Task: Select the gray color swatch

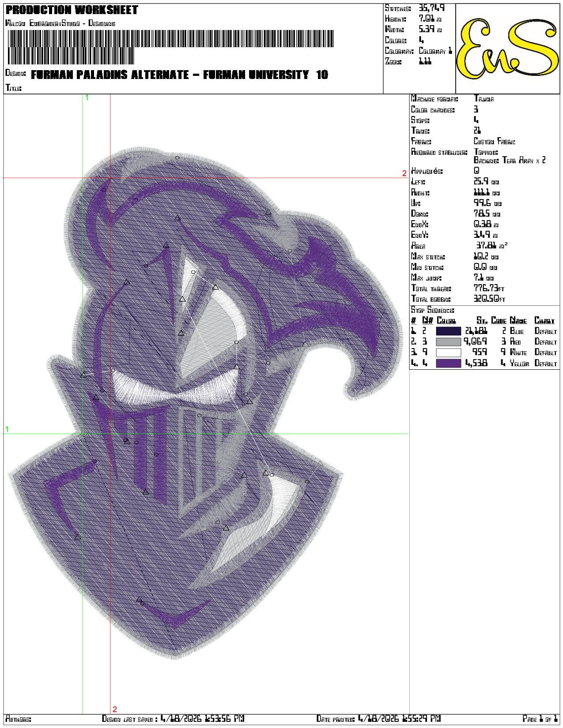Action: point(448,341)
